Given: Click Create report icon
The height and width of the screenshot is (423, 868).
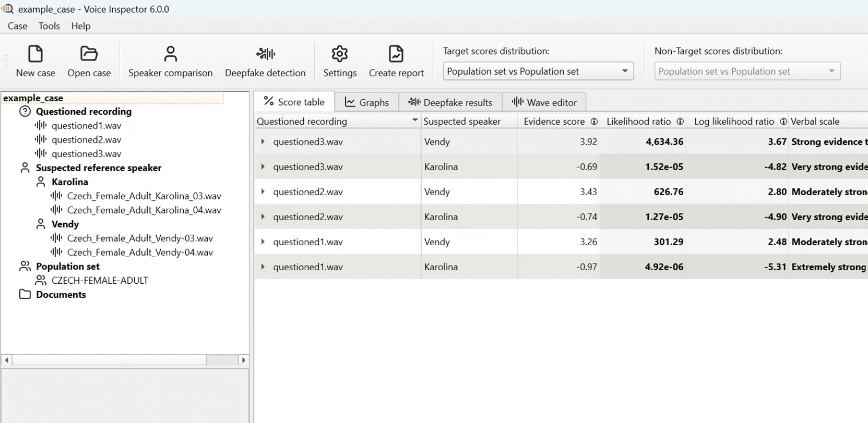Looking at the screenshot, I should [396, 54].
